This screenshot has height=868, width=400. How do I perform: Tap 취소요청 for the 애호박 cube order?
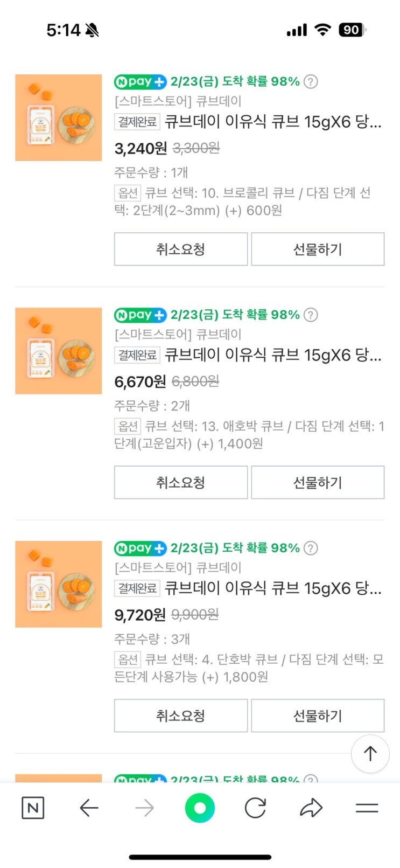(181, 483)
